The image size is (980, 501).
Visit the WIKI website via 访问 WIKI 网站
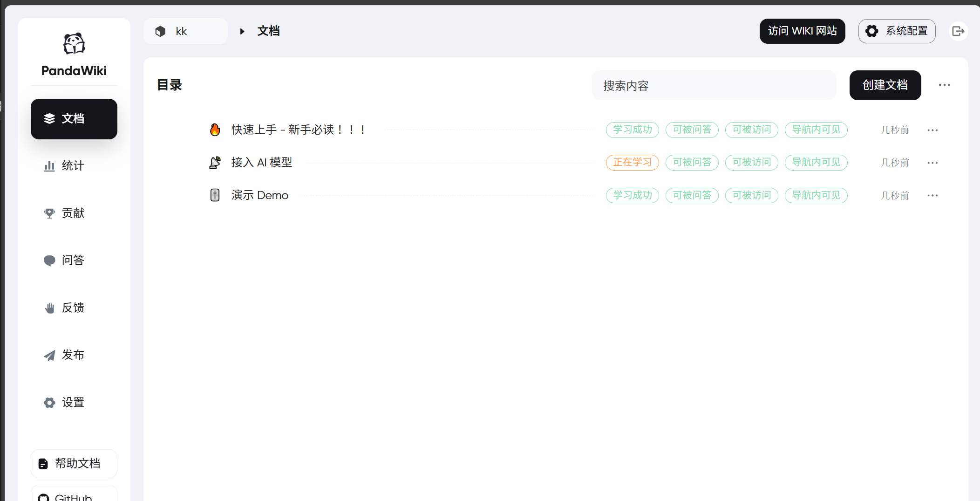pyautogui.click(x=802, y=31)
